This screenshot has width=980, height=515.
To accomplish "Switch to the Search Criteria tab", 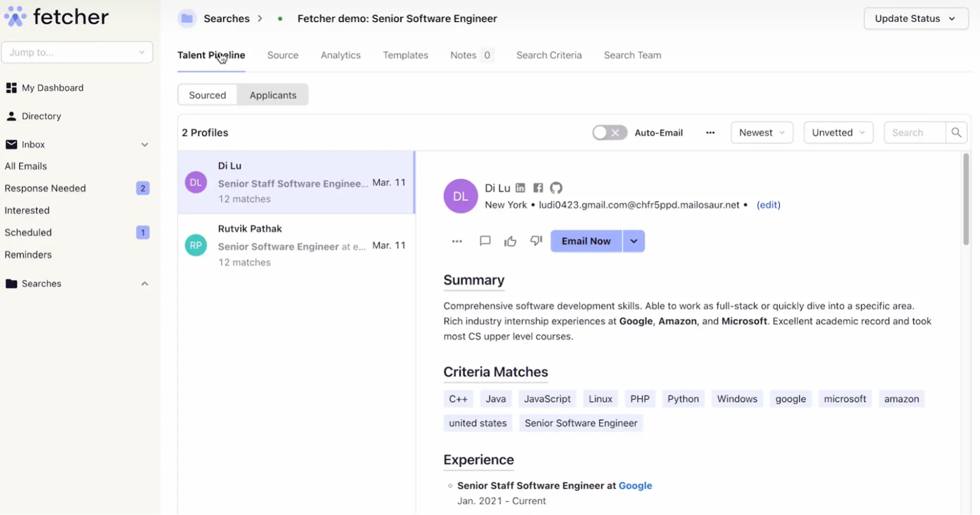I will pyautogui.click(x=549, y=55).
